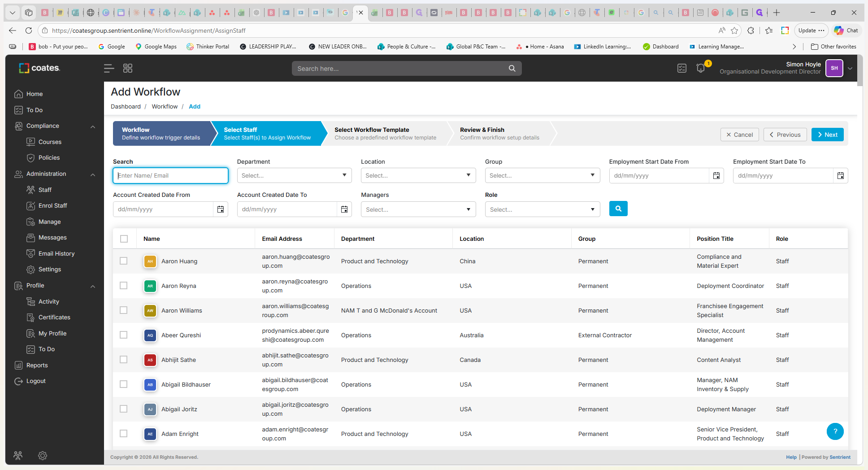Viewport: 868px width, 470px height.
Task: Click the blue search filter button
Action: 618,209
